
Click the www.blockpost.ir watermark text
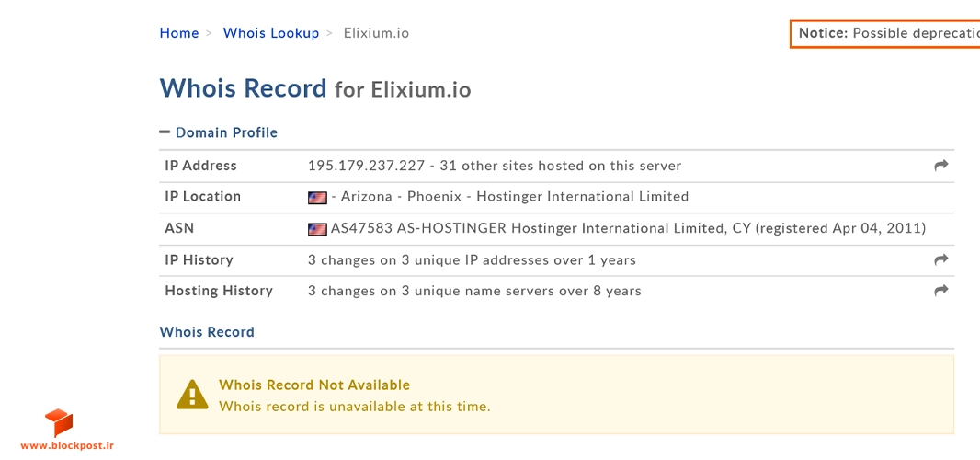pos(67,445)
